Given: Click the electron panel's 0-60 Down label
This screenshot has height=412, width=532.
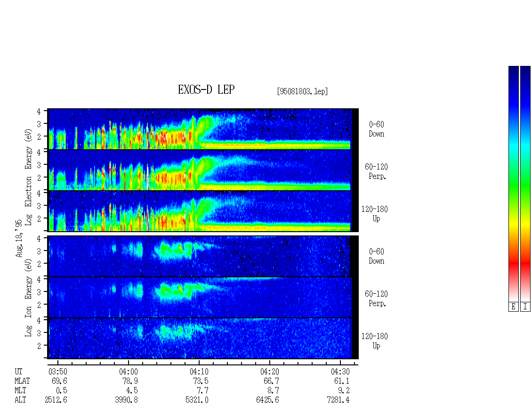Looking at the screenshot, I should 376,129.
